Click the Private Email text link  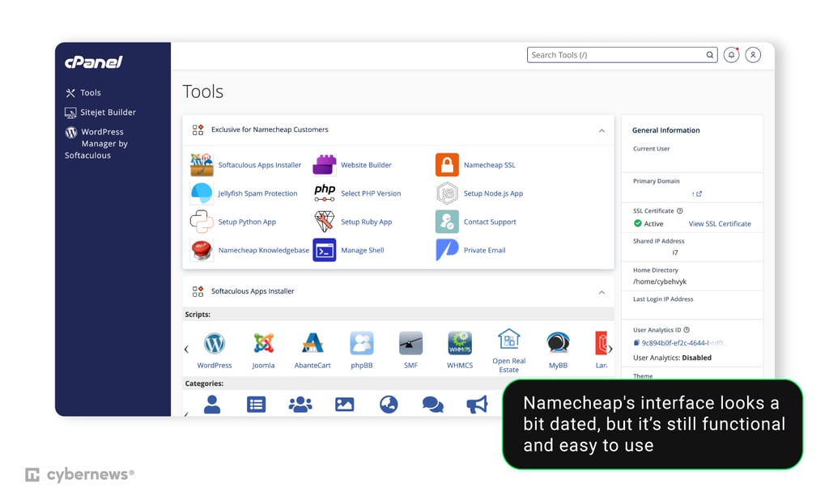tap(484, 251)
